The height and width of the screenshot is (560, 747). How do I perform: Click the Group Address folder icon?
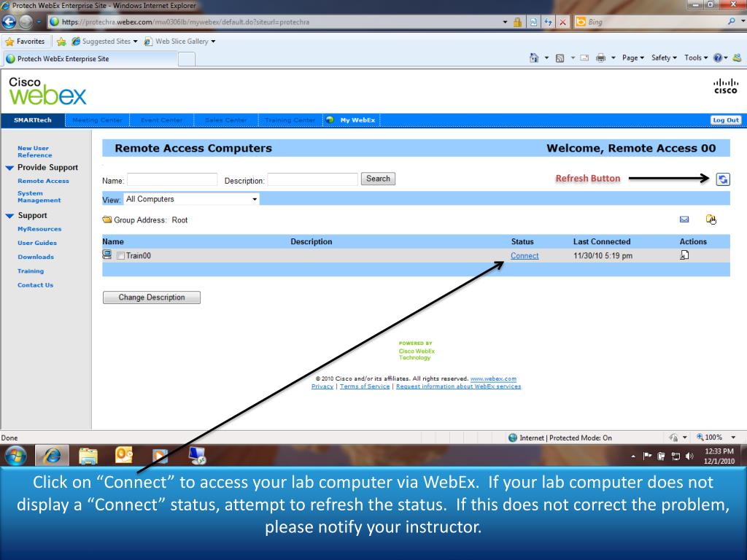107,219
